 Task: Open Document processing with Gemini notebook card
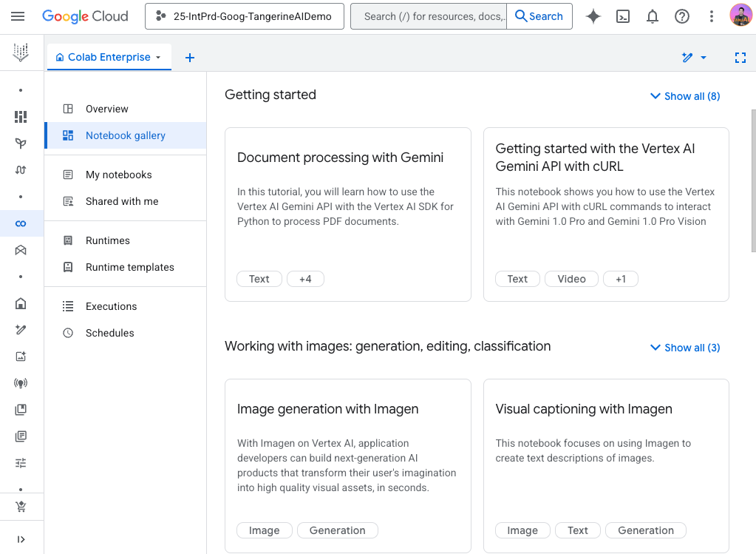(x=347, y=214)
